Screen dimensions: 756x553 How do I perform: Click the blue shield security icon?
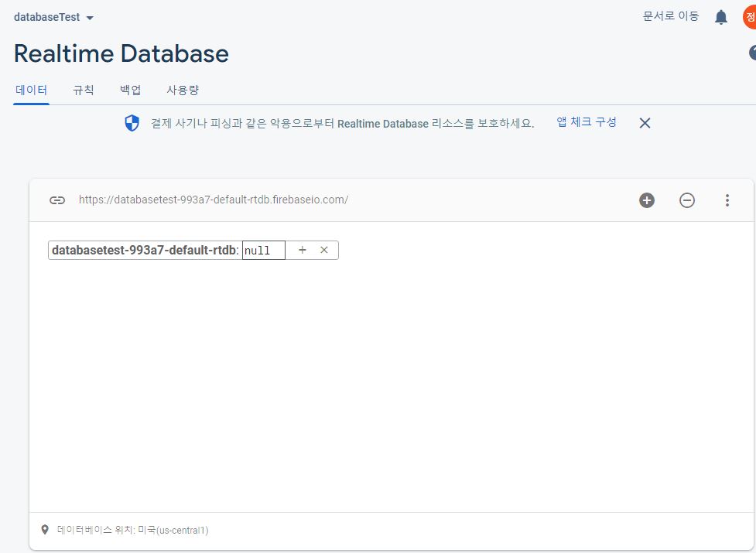[x=132, y=123]
